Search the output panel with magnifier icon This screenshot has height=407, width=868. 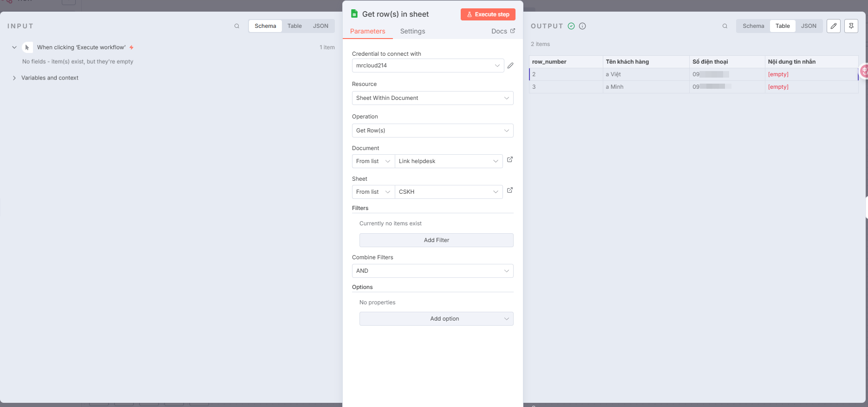[725, 26]
